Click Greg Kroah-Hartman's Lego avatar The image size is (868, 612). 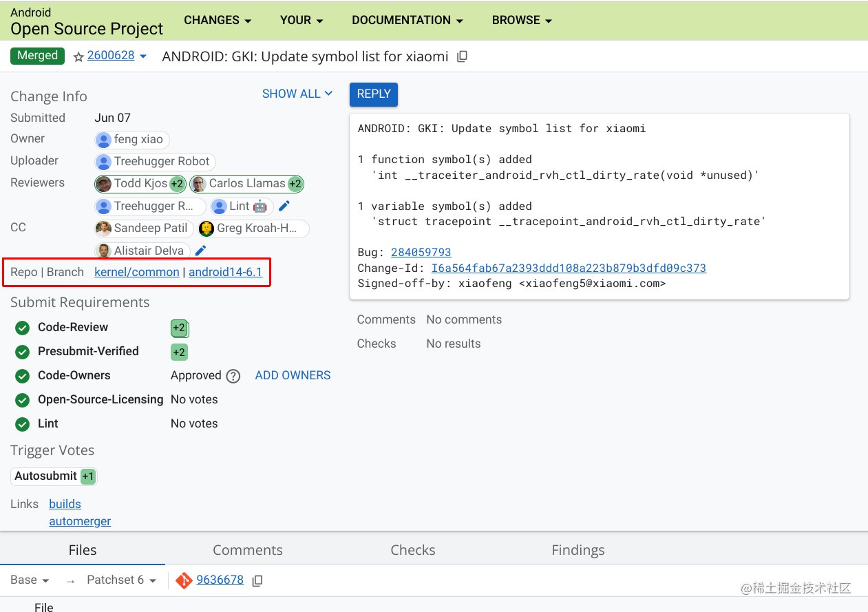[205, 229]
